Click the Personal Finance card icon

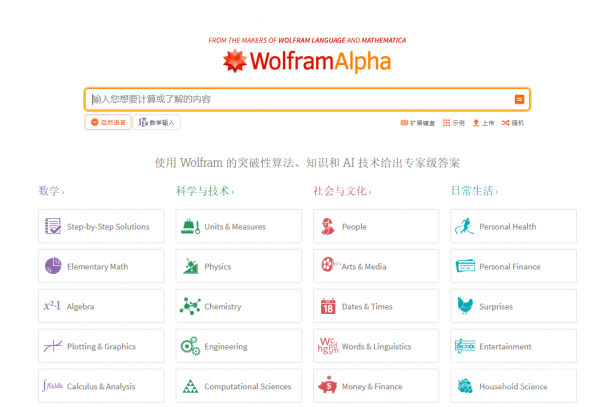tap(465, 266)
